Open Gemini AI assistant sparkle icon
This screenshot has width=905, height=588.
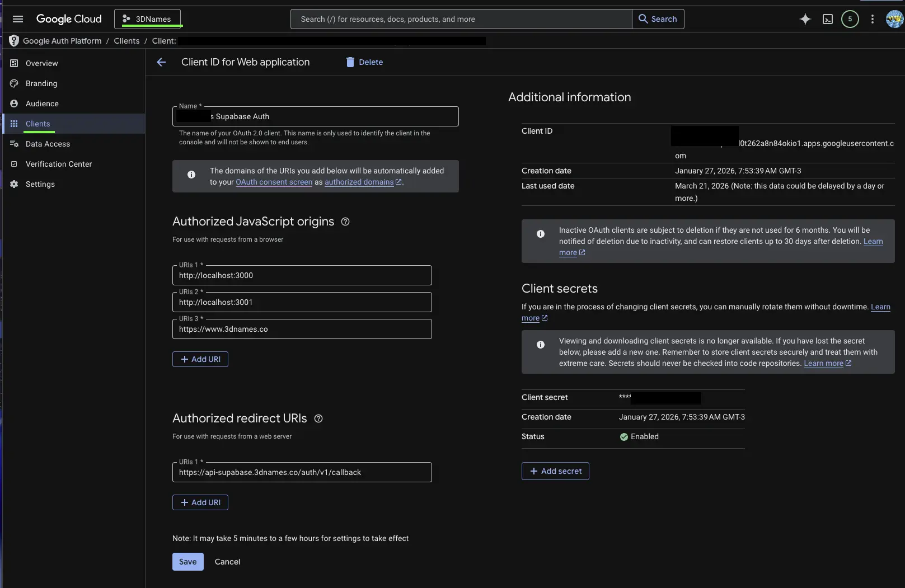[805, 19]
